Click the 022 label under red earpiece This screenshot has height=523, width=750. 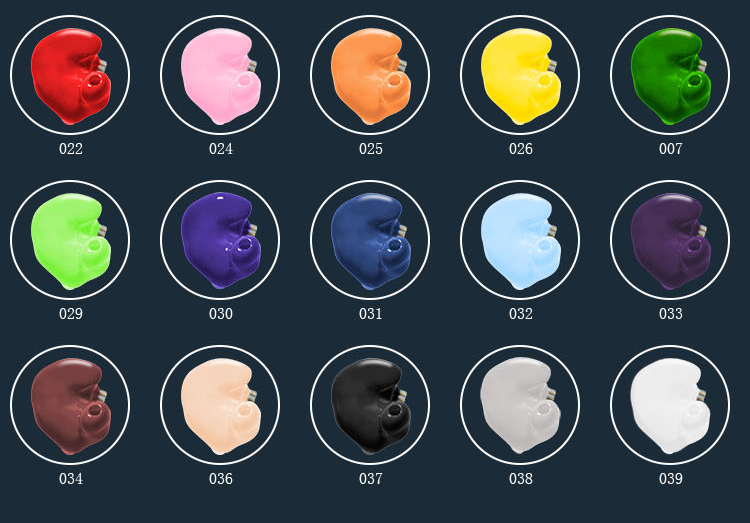coord(71,149)
